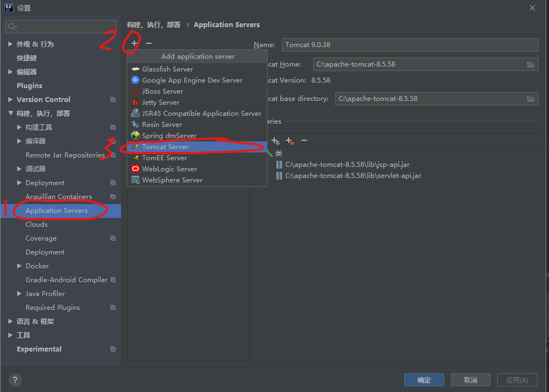Image resolution: width=549 pixels, height=392 pixels.
Task: Expand the 调试器 node
Action: tap(19, 169)
